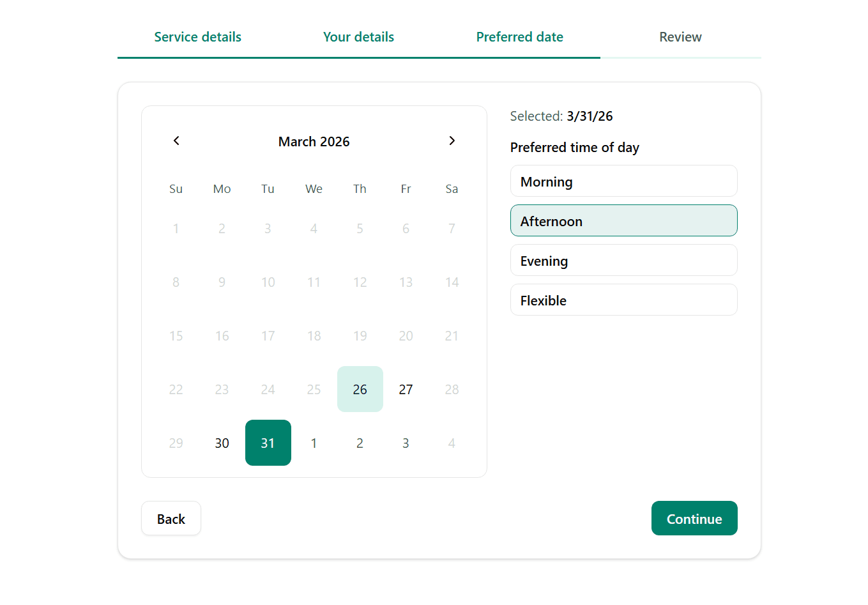Screen dimensions: 868x605
Task: Select March 27 on the calendar
Action: pos(406,389)
